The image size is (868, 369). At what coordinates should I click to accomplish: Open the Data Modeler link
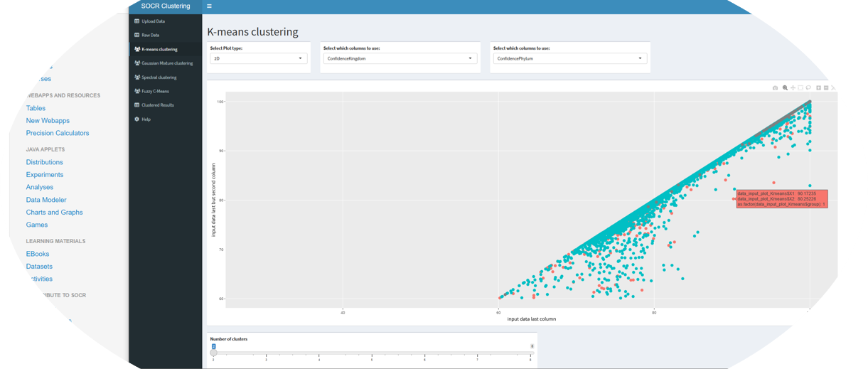[x=46, y=200]
